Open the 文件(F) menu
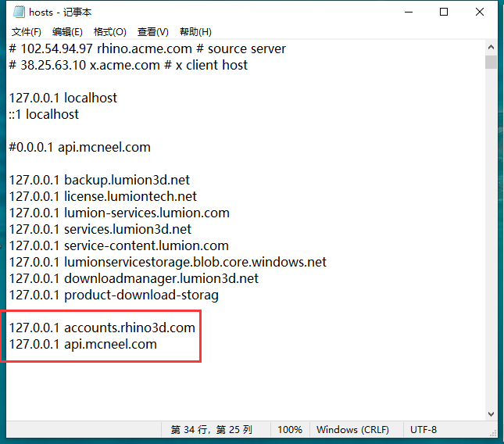The height and width of the screenshot is (444, 504). 27,32
